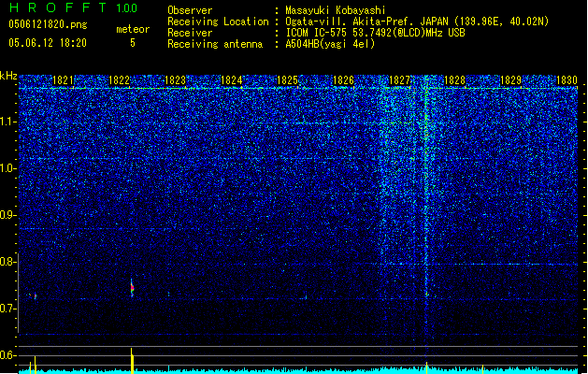
Task: Click the 1828 time axis marker
Action: (454, 80)
